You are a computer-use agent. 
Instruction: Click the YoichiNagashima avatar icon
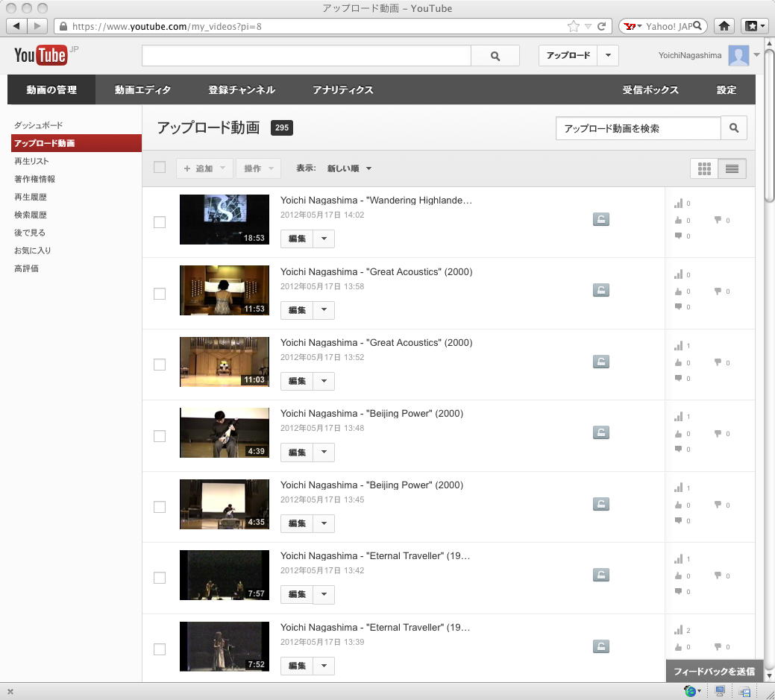[x=738, y=55]
